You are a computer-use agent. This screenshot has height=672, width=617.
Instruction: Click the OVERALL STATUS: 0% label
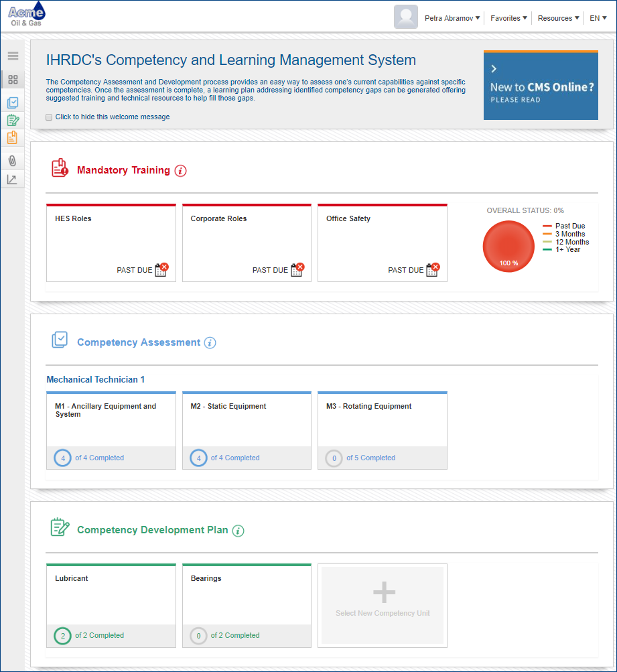pos(525,210)
